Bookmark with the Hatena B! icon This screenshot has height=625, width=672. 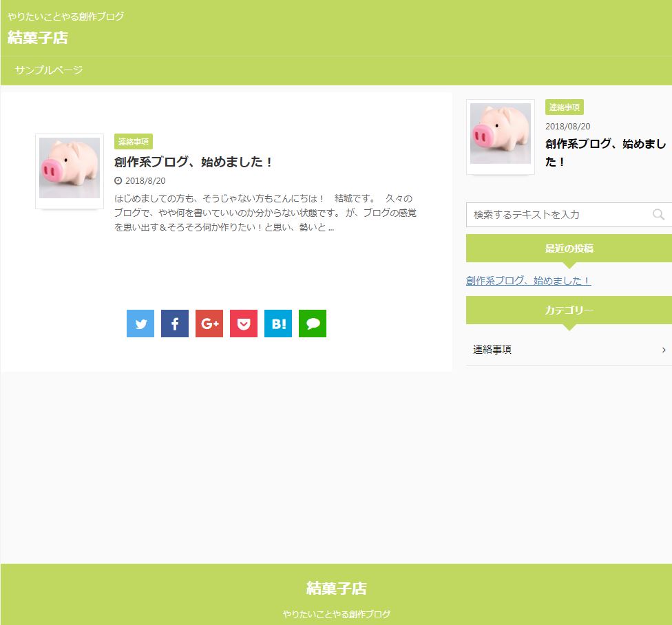pos(278,324)
